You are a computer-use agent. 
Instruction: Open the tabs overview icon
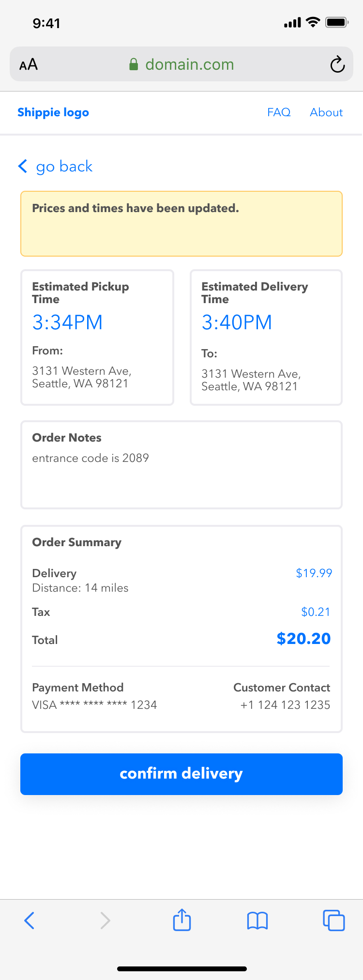334,920
